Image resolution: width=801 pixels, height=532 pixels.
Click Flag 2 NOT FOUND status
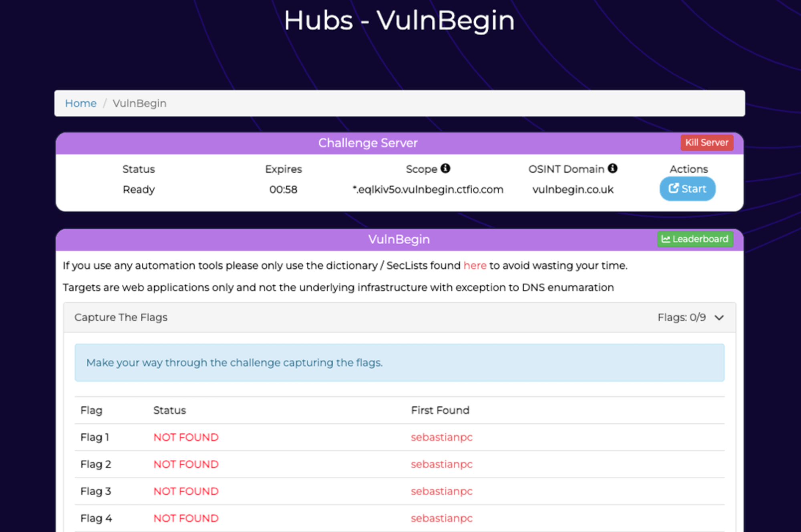click(186, 464)
